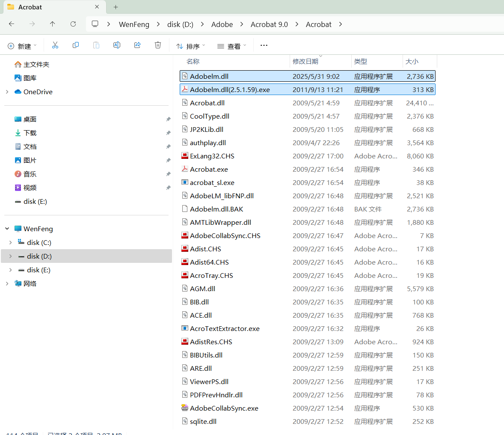Screen dimensions: 504x435
Task: Click disk (D:) in the address breadcrumb
Action: coord(180,24)
